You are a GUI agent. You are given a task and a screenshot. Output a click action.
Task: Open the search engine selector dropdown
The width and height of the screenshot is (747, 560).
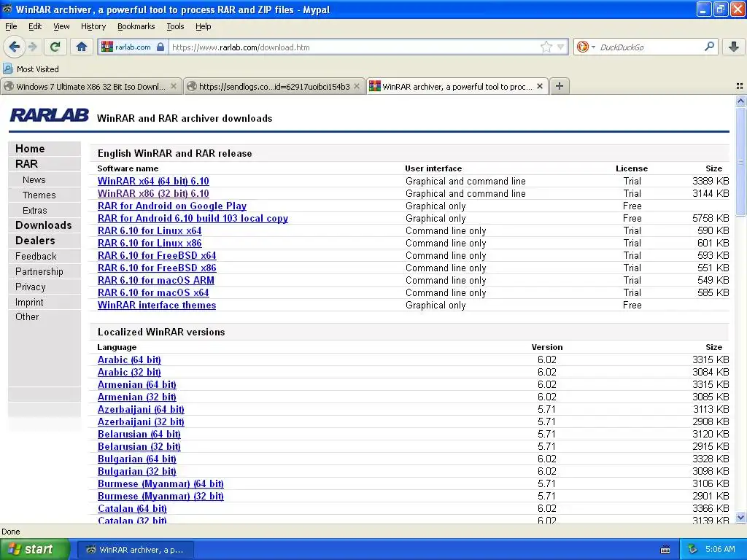tap(593, 47)
